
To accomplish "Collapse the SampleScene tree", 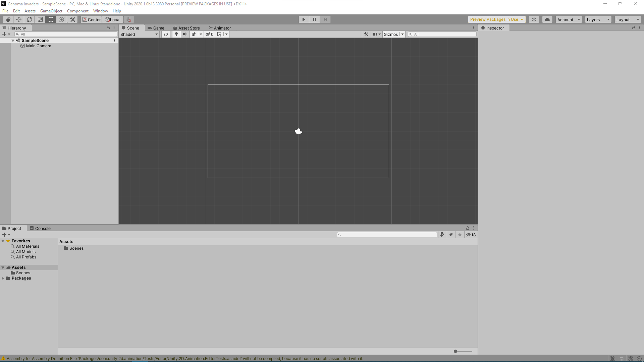I will (x=13, y=41).
